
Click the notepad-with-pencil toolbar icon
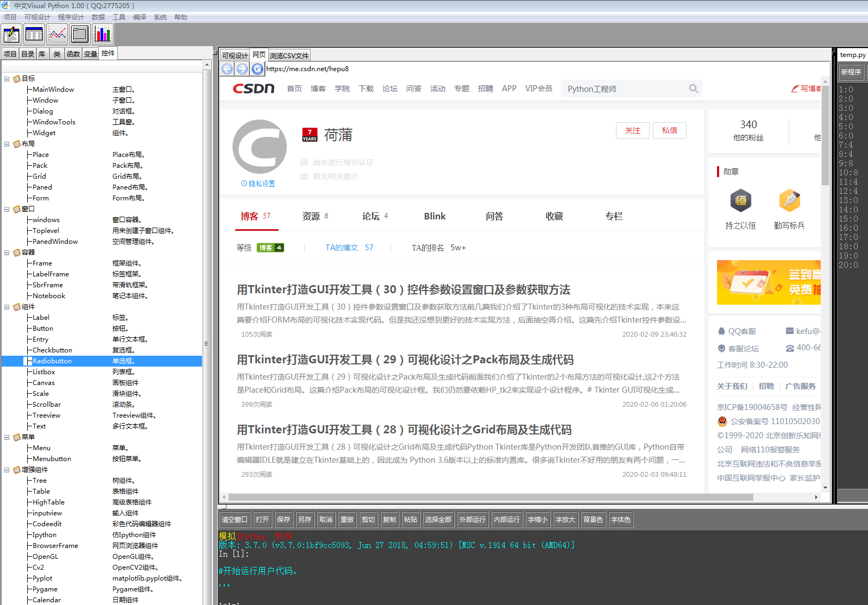coord(11,34)
